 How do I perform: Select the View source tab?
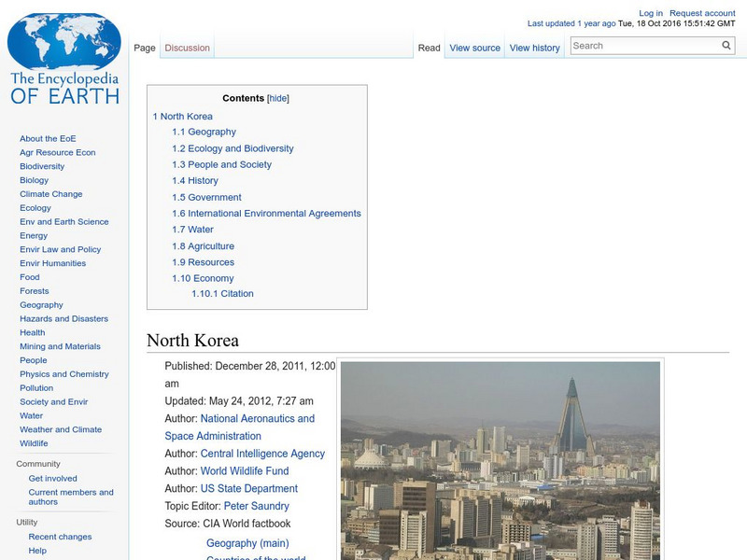475,47
